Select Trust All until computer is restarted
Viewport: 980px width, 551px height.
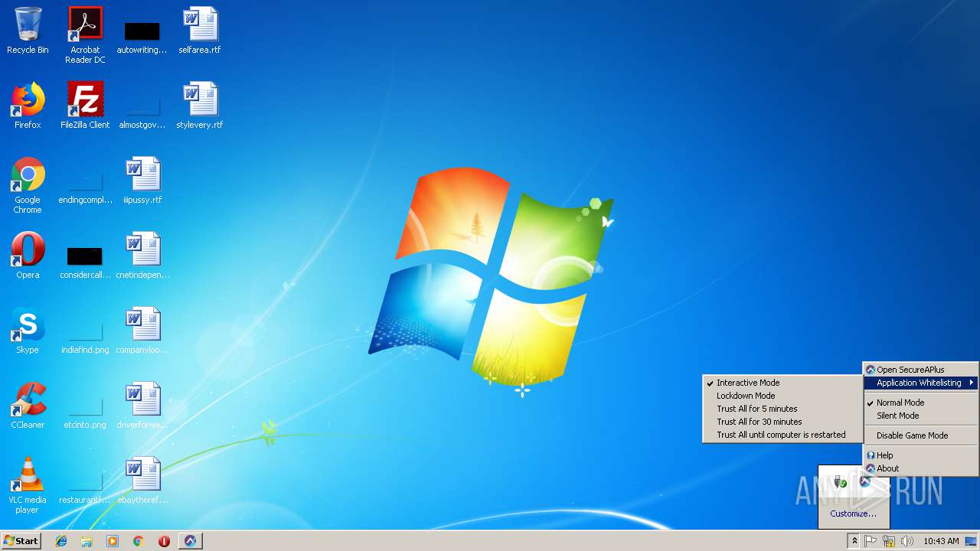pyautogui.click(x=782, y=435)
